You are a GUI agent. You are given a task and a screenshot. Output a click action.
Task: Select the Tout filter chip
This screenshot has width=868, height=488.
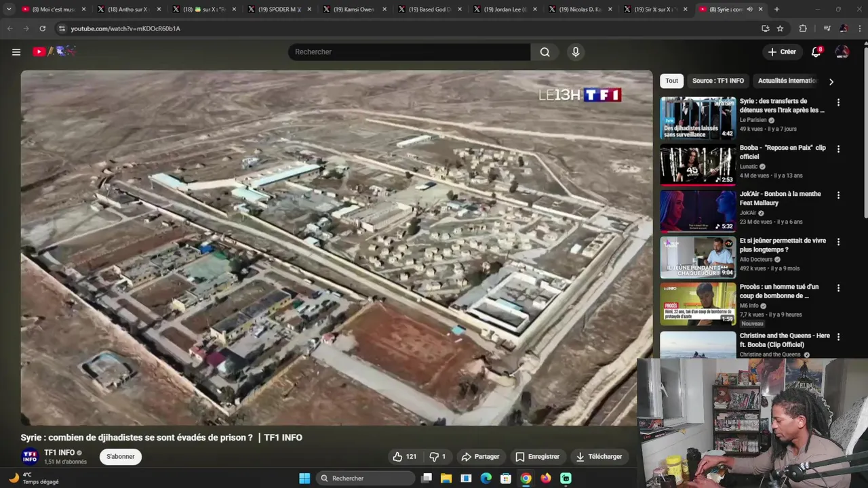pyautogui.click(x=671, y=81)
